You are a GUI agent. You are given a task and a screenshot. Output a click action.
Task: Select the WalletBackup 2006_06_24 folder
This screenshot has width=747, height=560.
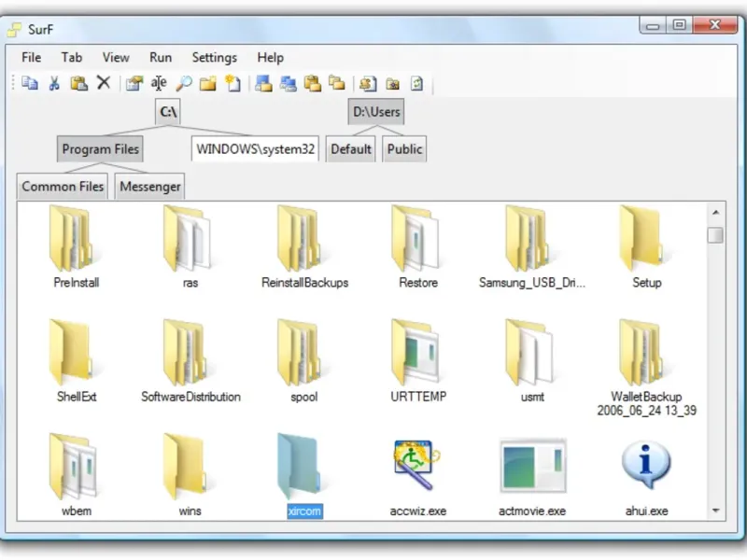[646, 368]
